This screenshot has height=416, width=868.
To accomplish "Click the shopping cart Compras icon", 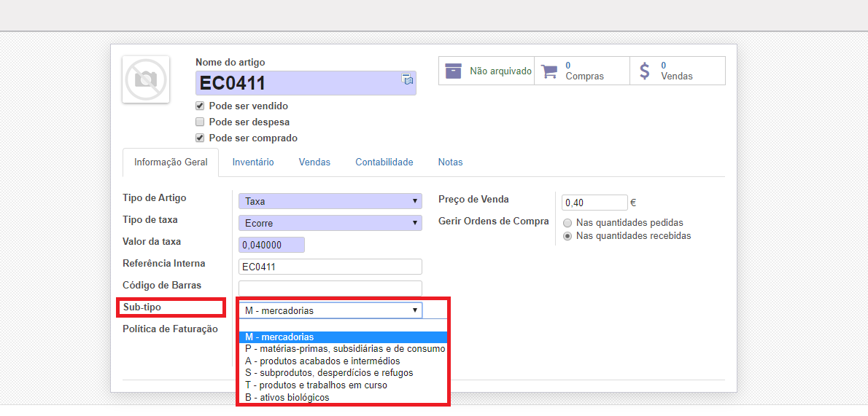I will coord(549,71).
